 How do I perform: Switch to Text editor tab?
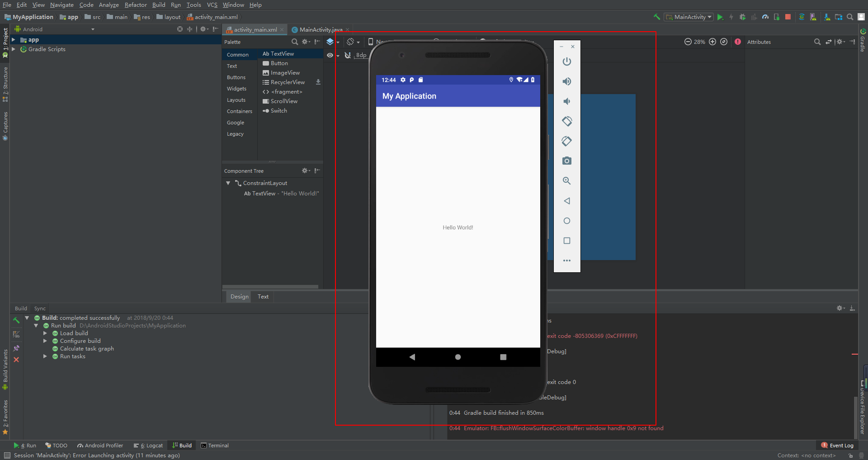pos(263,296)
